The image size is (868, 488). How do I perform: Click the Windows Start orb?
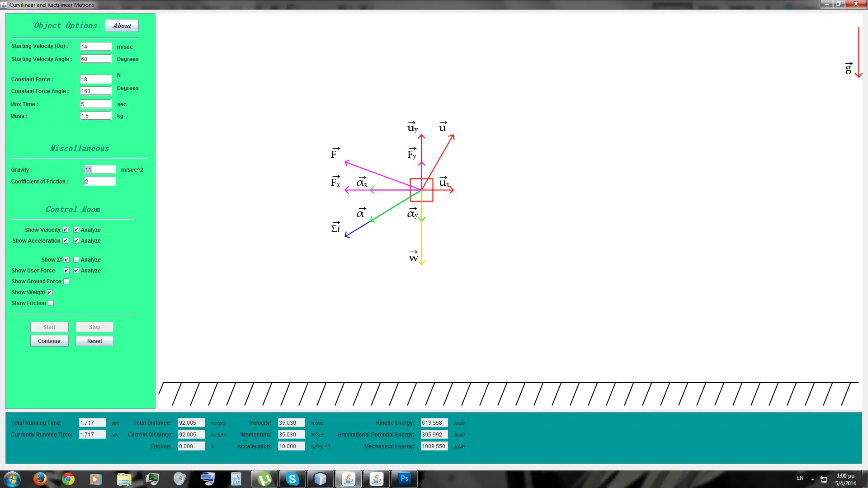click(x=12, y=479)
